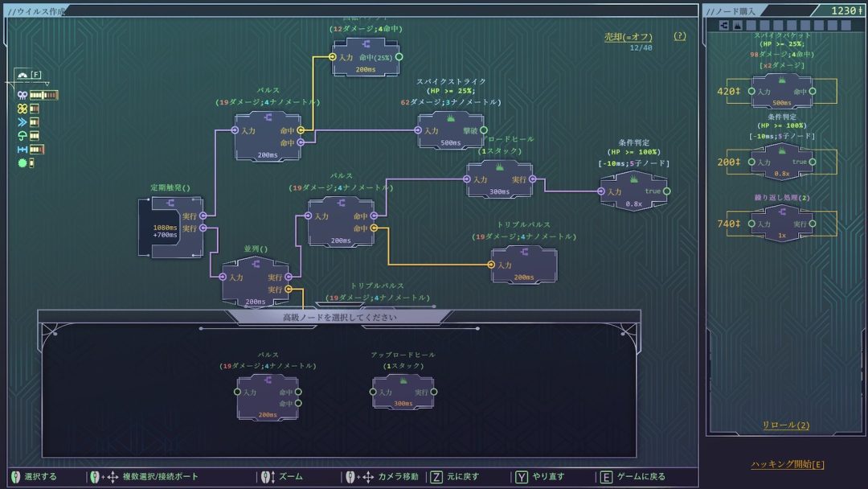Click the blue double-chevron speed icon

[x=22, y=122]
